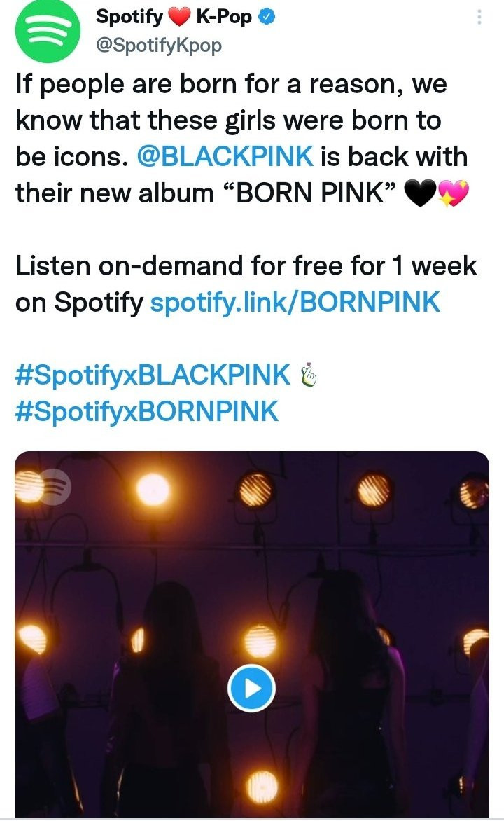Image resolution: width=504 pixels, height=821 pixels.
Task: Open the #SpotifyxBORNPINK hashtag
Action: click(x=147, y=411)
